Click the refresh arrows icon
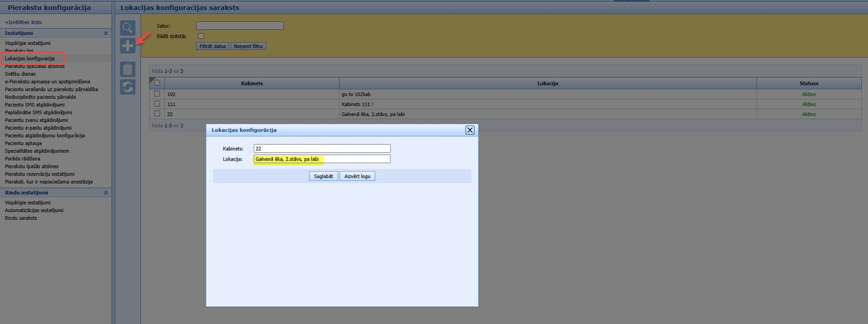Screen dimensions: 868x324 tap(127, 87)
